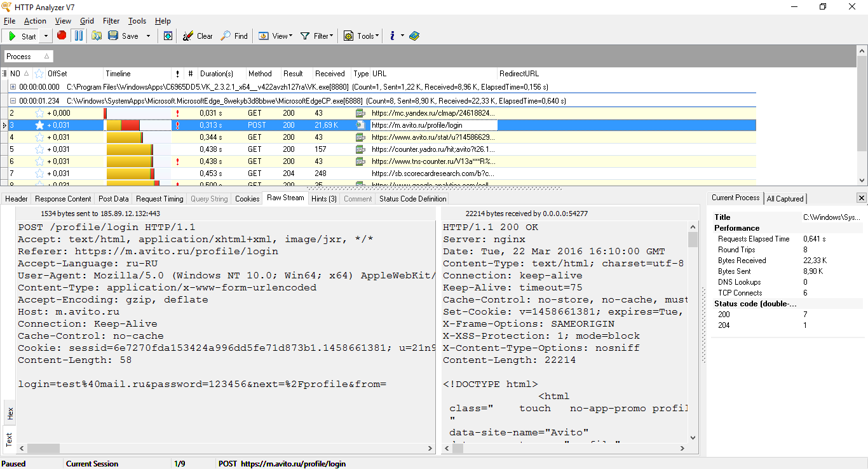Viewport: 868px width, 469px height.
Task: Toggle the star on row 6
Action: tap(39, 161)
